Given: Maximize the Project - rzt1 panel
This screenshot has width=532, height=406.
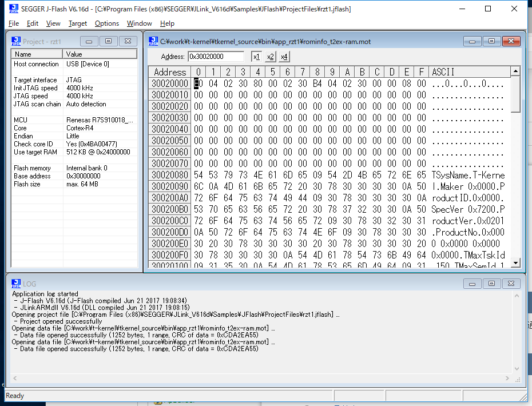Looking at the screenshot, I should coord(109,41).
